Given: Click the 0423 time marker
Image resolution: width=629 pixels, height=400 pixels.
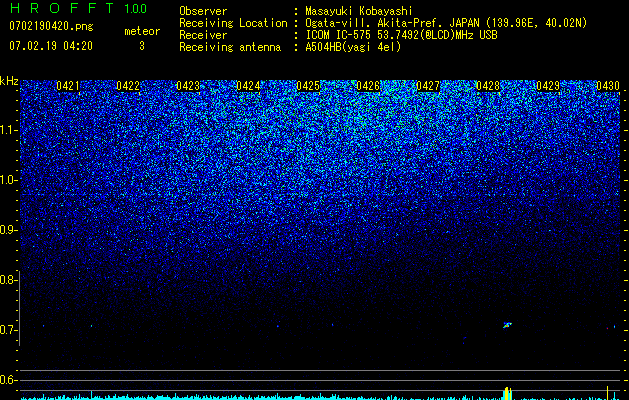Looking at the screenshot, I should coord(188,86).
